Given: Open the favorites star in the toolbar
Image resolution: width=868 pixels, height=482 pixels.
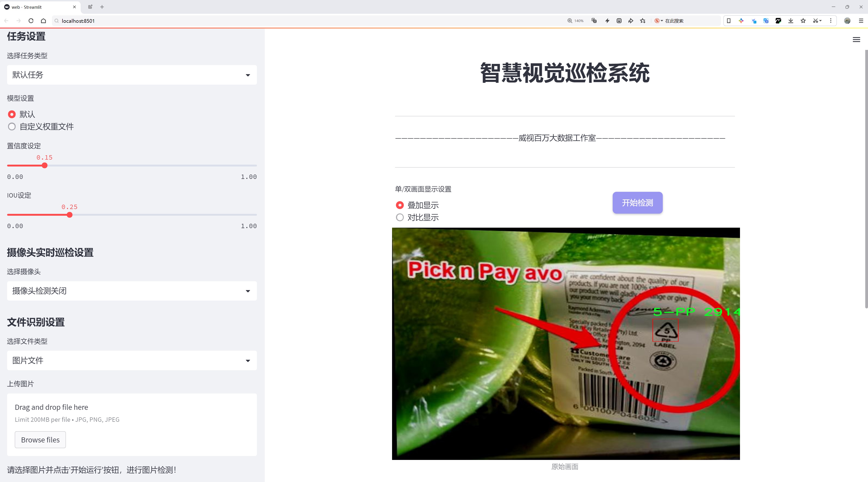Looking at the screenshot, I should 803,20.
